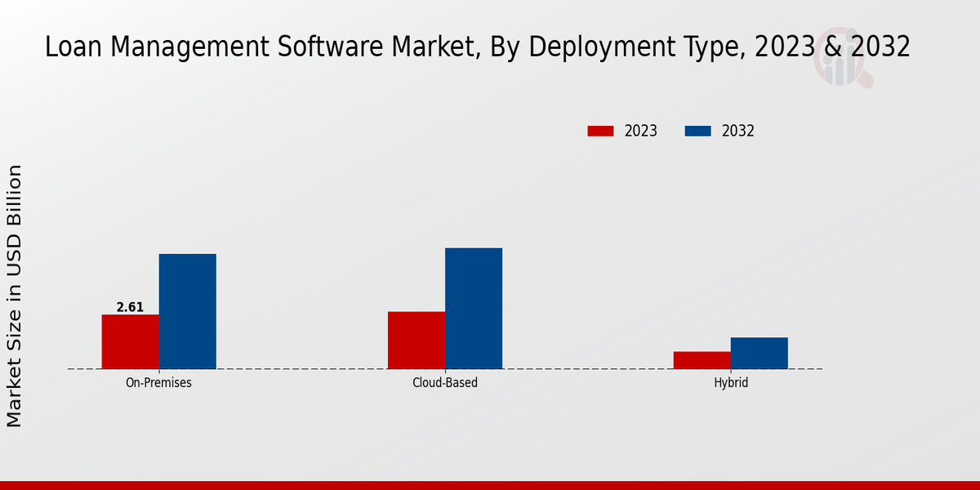
Task: Select the On-Premises x-axis label
Action: point(158,382)
